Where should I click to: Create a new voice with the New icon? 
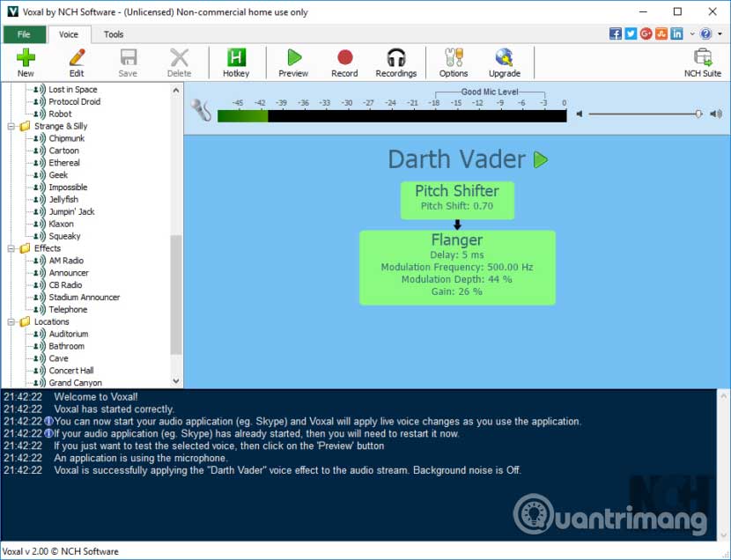[25, 62]
